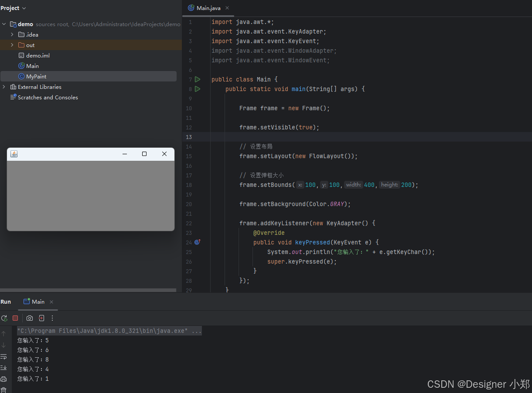Click the run configuration icon on Main run tab
The width and height of the screenshot is (532, 393).
tap(27, 302)
